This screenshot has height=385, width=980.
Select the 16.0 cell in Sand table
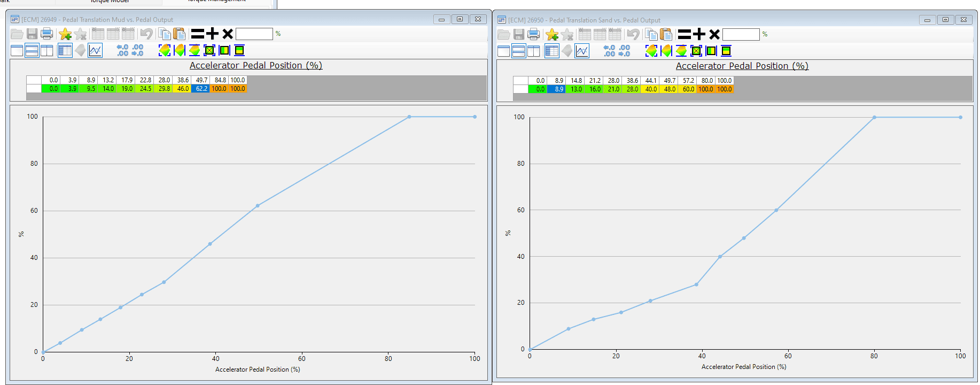click(594, 89)
